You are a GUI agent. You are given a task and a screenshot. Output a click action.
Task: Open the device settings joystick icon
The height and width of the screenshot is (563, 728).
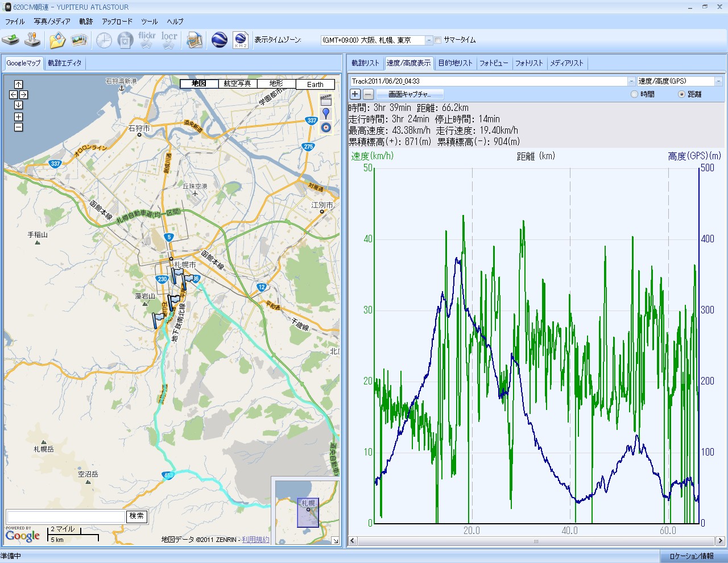pyautogui.click(x=34, y=40)
